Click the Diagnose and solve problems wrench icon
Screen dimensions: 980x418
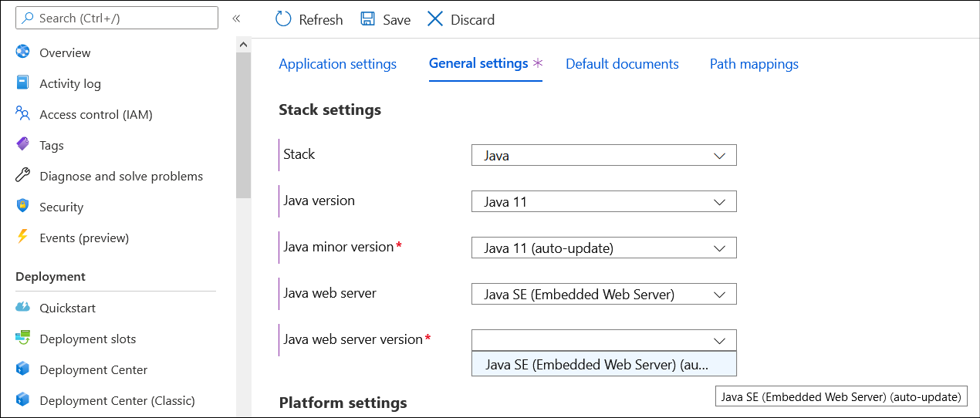(22, 176)
